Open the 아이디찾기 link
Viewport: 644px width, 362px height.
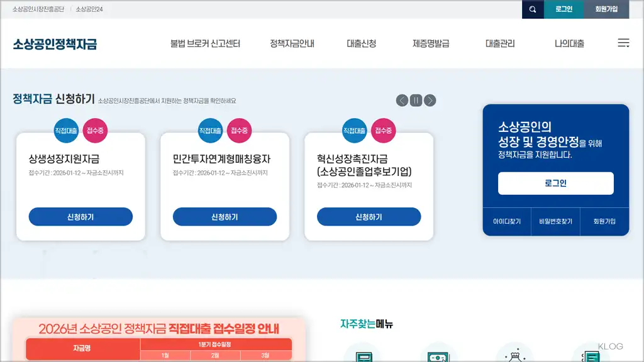point(507,221)
